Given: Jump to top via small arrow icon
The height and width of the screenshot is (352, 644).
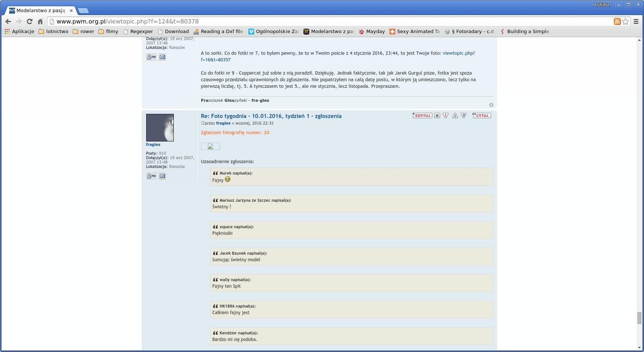Looking at the screenshot, I should 491,105.
